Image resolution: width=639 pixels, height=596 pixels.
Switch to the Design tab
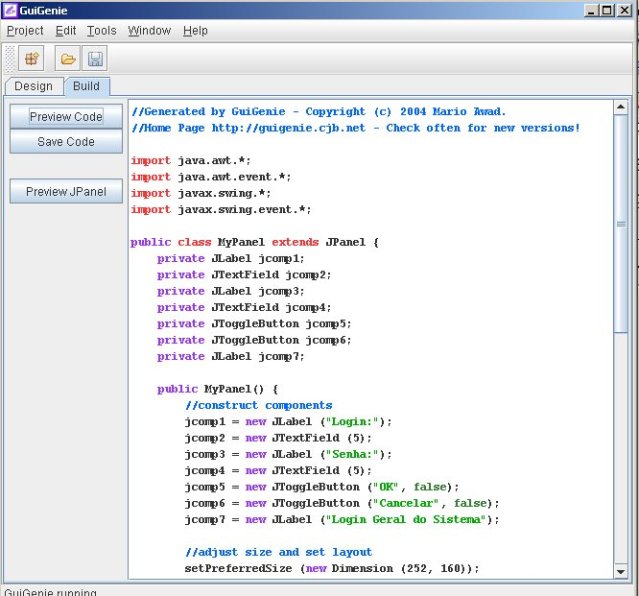(34, 87)
